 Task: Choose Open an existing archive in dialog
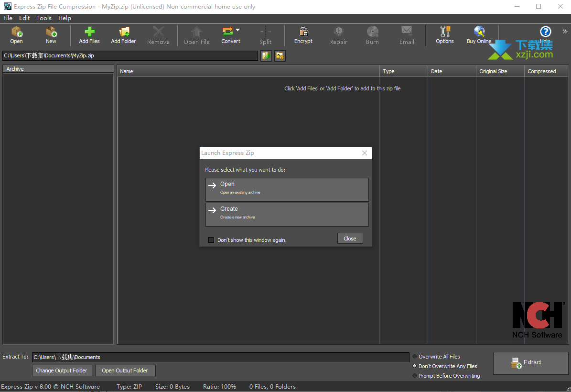click(287, 189)
